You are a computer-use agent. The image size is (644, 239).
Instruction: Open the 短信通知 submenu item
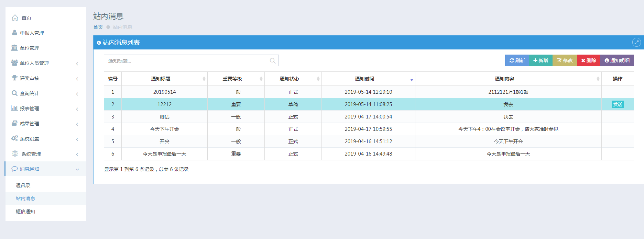[x=46, y=211]
